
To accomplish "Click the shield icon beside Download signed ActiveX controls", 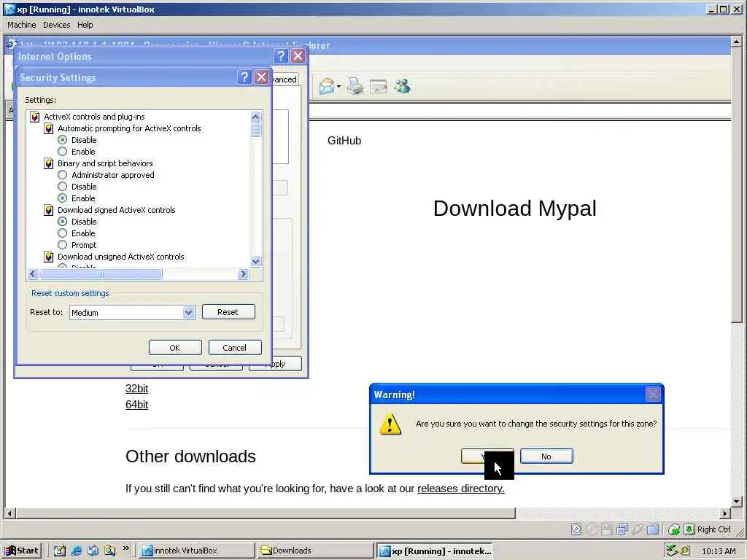I will 49,210.
